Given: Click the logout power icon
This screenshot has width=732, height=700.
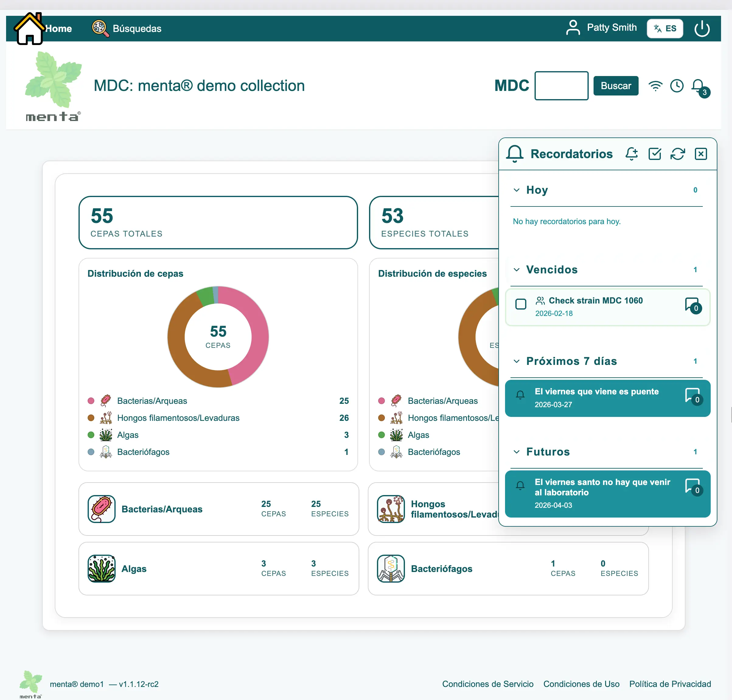Looking at the screenshot, I should coord(702,29).
